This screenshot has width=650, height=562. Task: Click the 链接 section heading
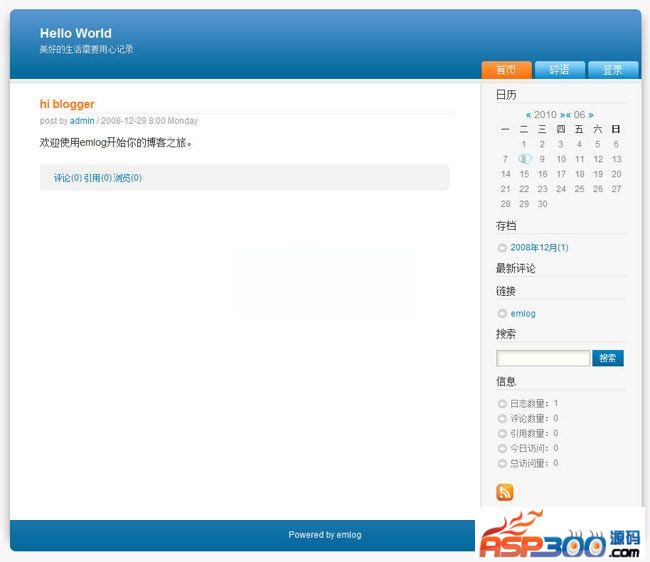pyautogui.click(x=506, y=291)
